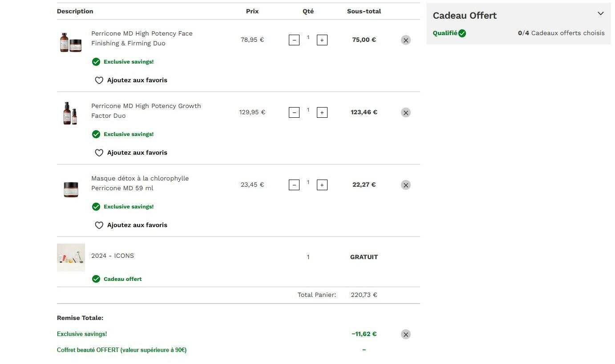The image size is (615, 364).
Task: Expand the Cadeau Offert panel chevron
Action: [x=600, y=14]
